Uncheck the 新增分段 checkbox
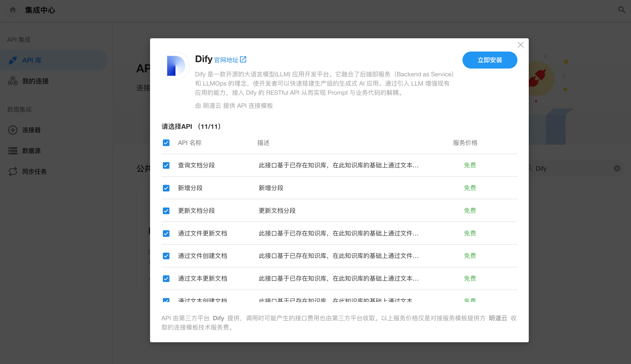This screenshot has width=631, height=364. tap(166, 188)
